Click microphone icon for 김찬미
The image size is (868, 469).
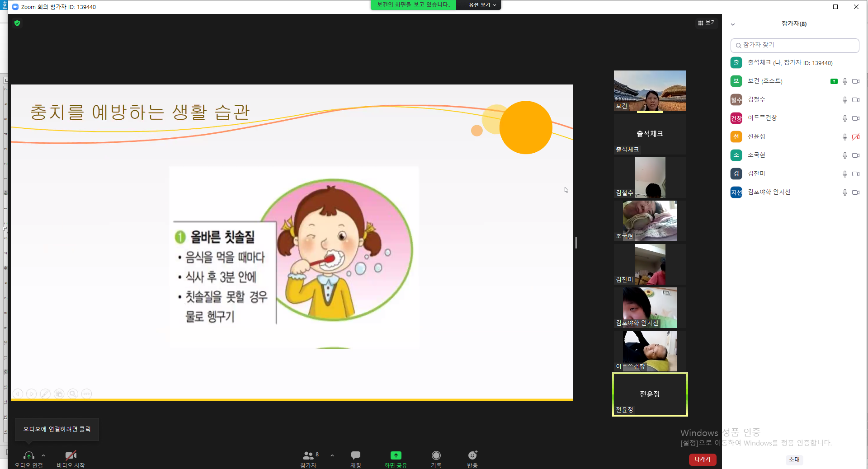844,174
